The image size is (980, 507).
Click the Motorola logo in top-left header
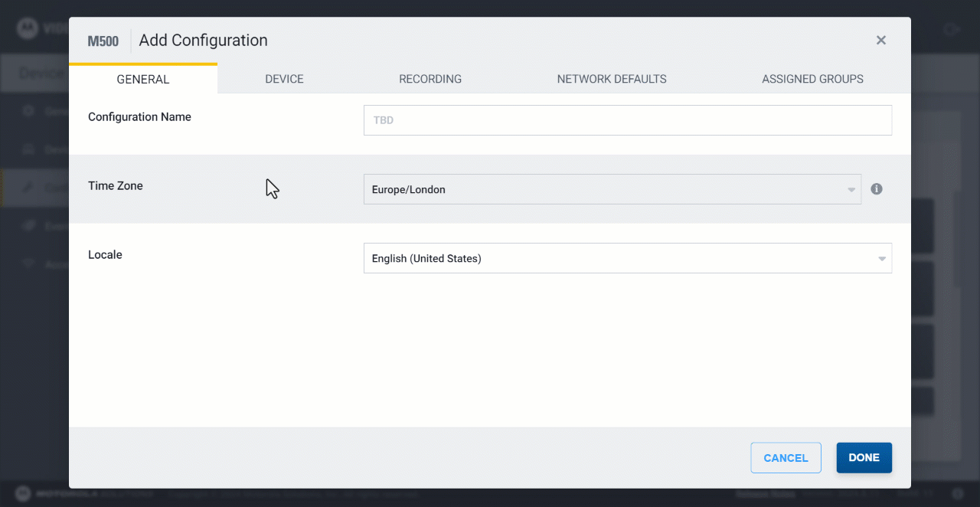[x=28, y=28]
